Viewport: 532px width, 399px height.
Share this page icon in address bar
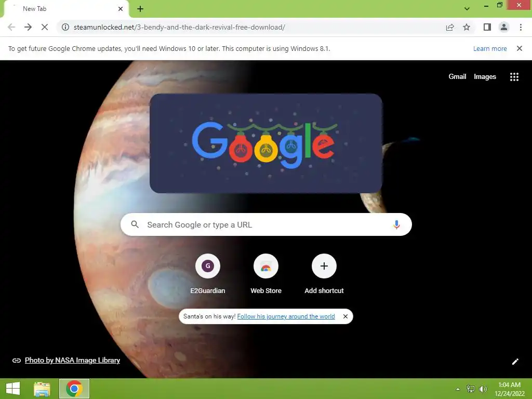(450, 27)
